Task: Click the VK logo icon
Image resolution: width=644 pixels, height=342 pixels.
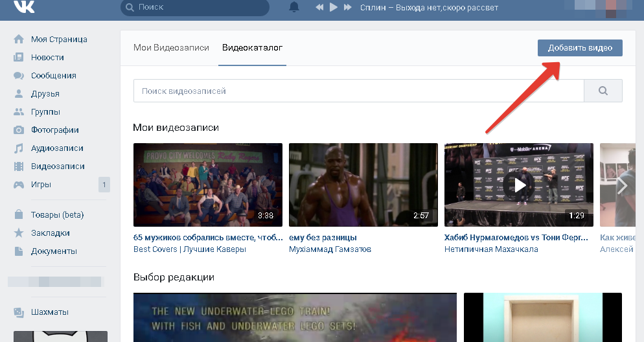Action: point(24,6)
